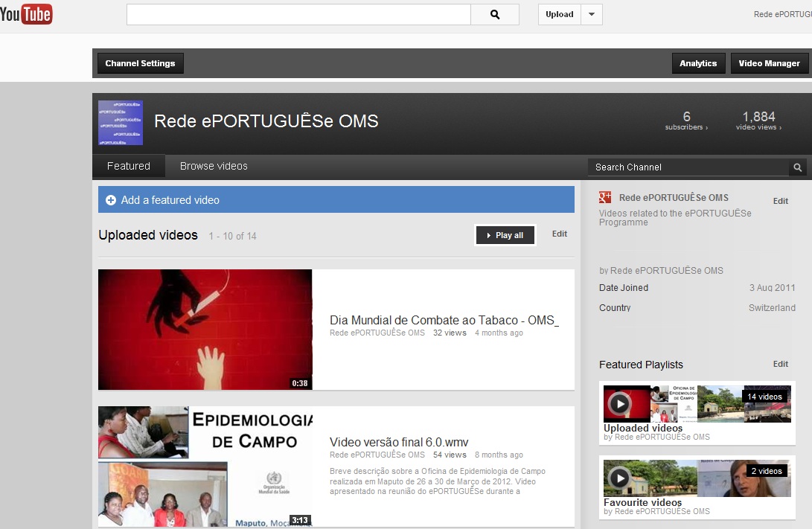Click the channel title Rede ePORTUGUÊSe OMS
The image size is (812, 529).
266,121
